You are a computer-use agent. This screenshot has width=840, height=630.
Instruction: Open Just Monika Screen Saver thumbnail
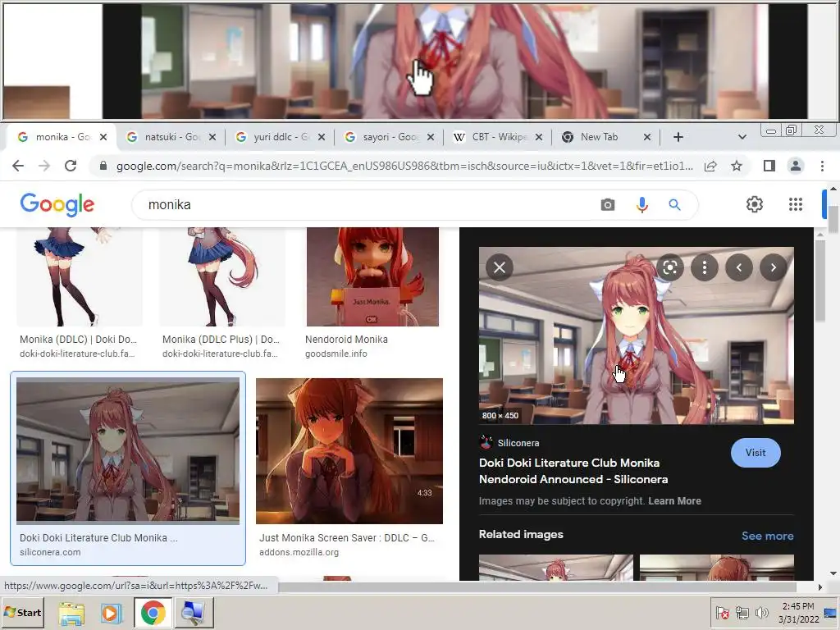click(x=349, y=451)
